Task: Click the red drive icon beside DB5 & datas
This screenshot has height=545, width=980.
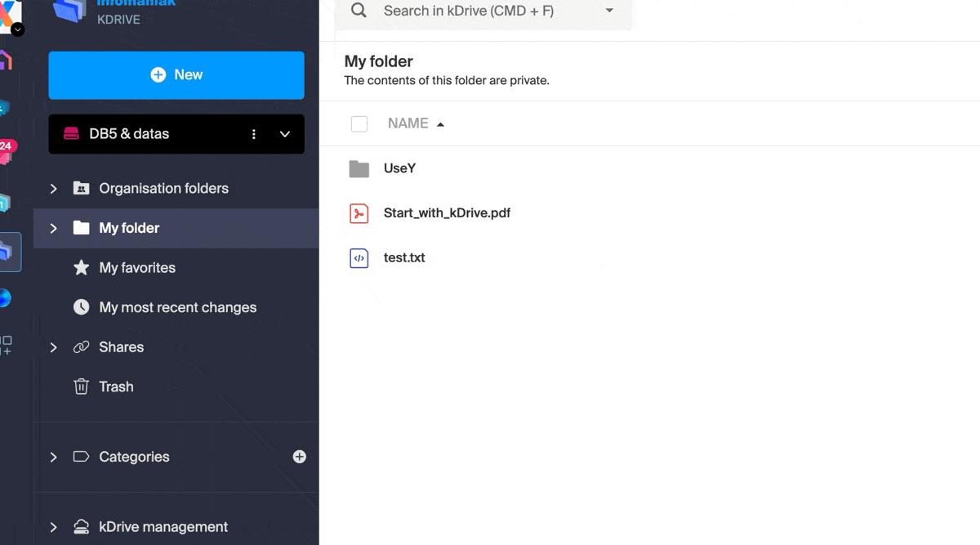Action: pyautogui.click(x=72, y=134)
